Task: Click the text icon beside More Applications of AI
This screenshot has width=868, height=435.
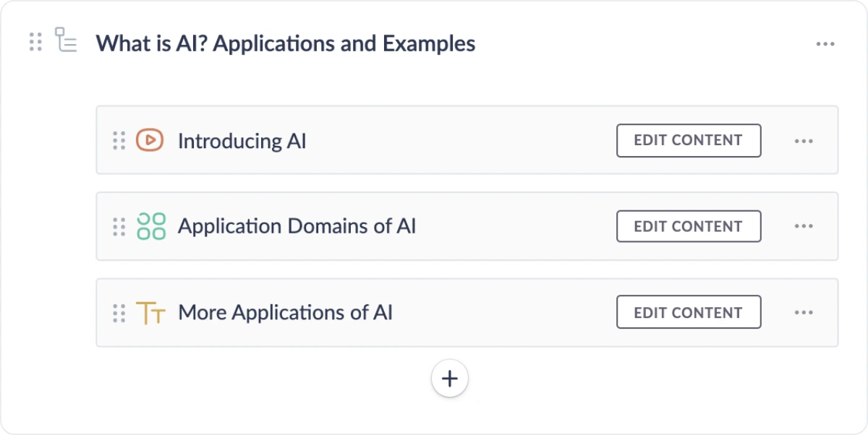Action: coord(150,313)
